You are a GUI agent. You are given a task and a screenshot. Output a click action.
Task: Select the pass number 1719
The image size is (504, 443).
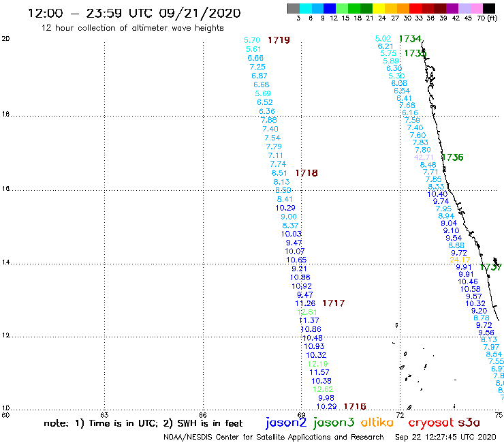coord(279,40)
